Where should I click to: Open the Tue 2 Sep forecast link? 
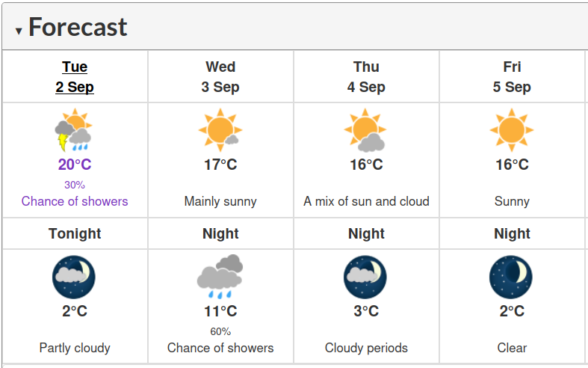click(x=75, y=77)
